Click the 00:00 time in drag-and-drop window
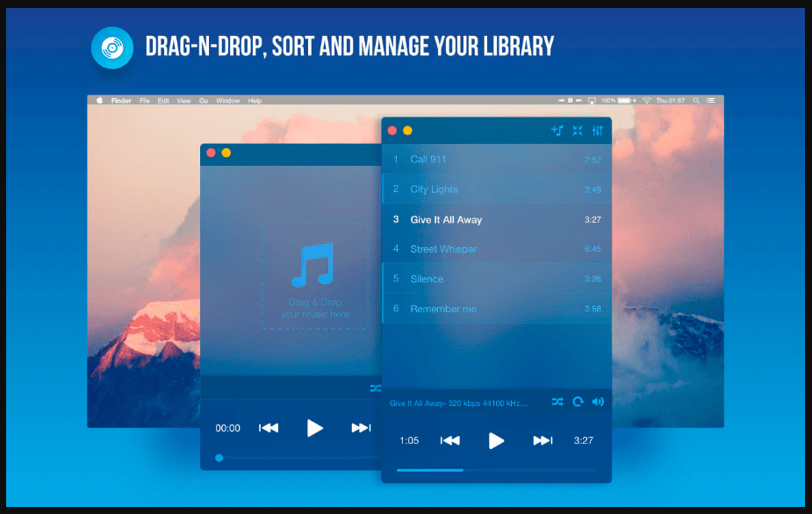Viewport: 812px width, 514px height. 228,428
